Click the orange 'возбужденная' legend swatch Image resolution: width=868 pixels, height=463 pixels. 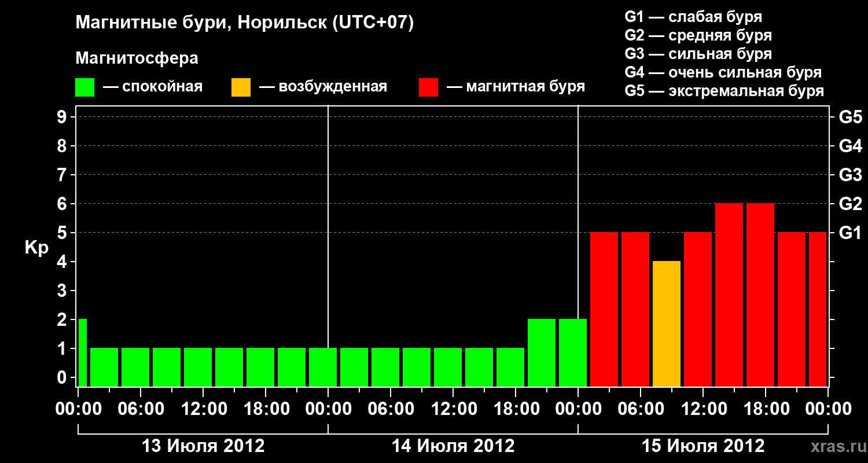click(x=241, y=87)
